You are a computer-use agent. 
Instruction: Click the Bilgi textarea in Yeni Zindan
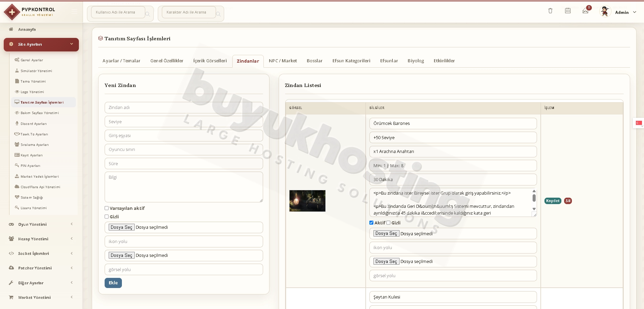(x=184, y=187)
